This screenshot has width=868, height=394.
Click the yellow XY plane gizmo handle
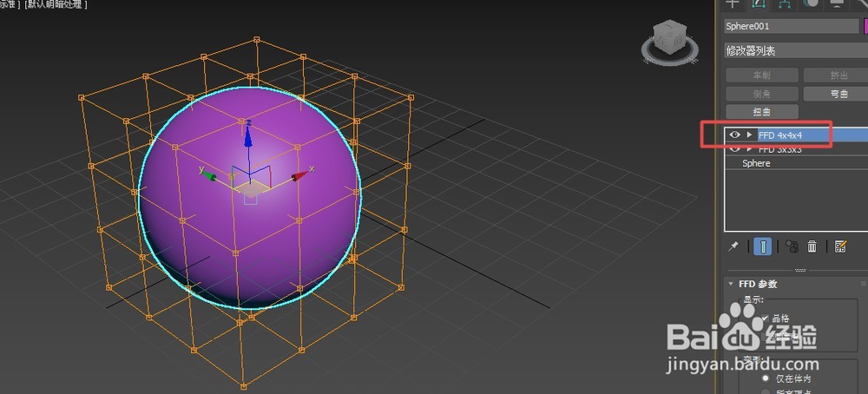[251, 190]
